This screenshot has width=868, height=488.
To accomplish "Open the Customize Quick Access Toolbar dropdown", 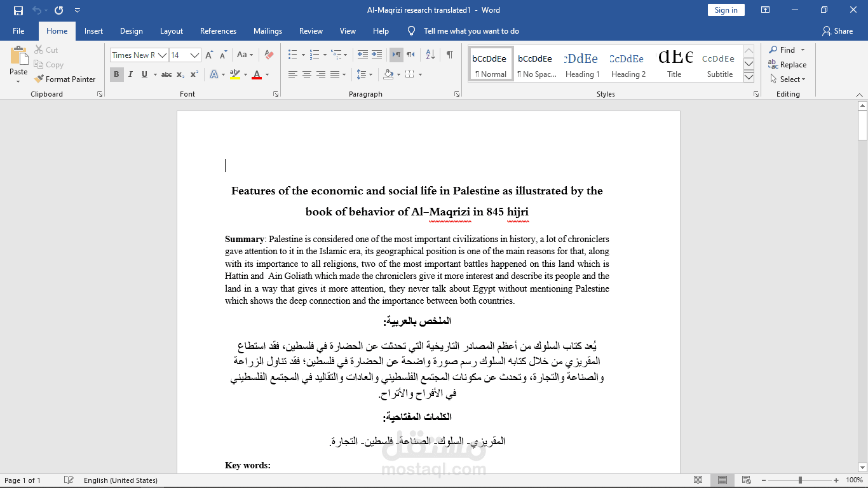I will pos(78,10).
